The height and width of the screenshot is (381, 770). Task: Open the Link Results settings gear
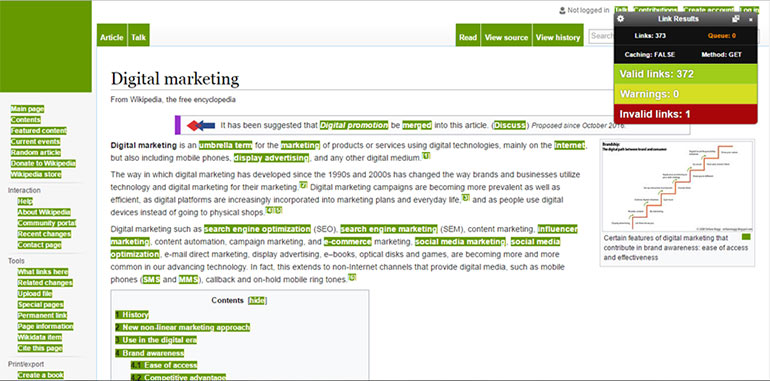pyautogui.click(x=621, y=19)
